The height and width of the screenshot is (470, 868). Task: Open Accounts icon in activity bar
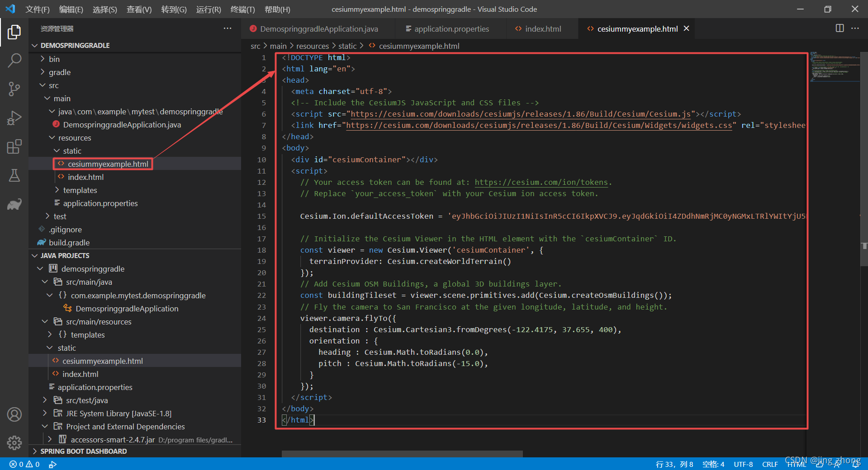pyautogui.click(x=14, y=414)
